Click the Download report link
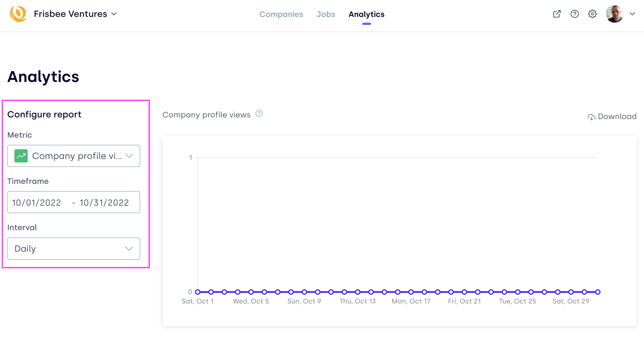The width and height of the screenshot is (644, 340). click(x=617, y=117)
